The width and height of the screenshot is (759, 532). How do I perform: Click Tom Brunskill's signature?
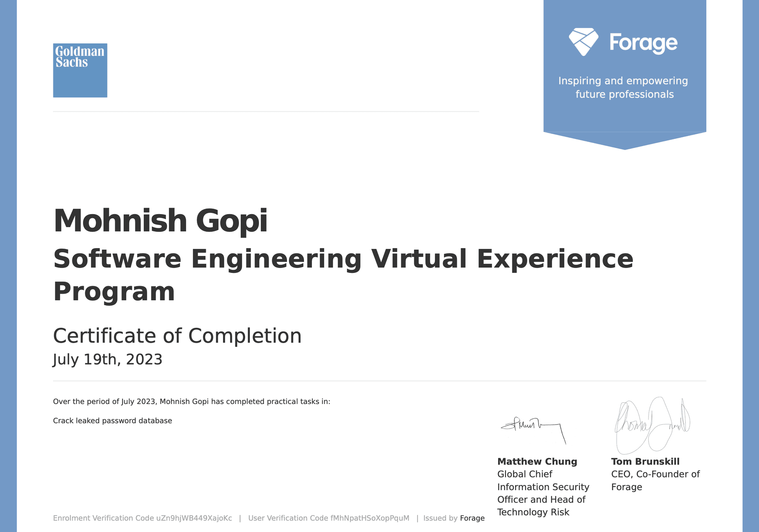click(x=652, y=425)
